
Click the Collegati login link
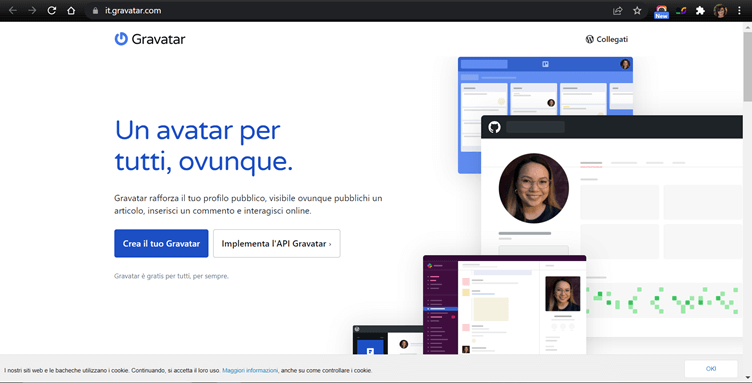tap(612, 39)
